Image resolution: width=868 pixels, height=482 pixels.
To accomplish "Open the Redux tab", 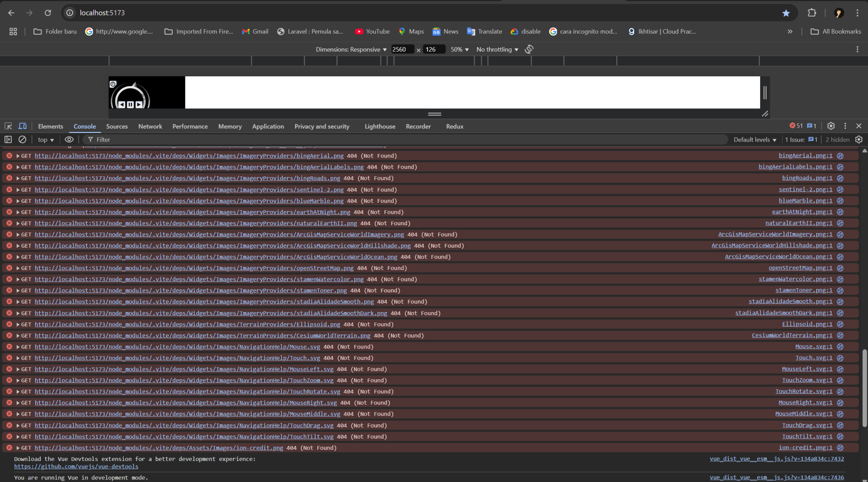I will [455, 126].
